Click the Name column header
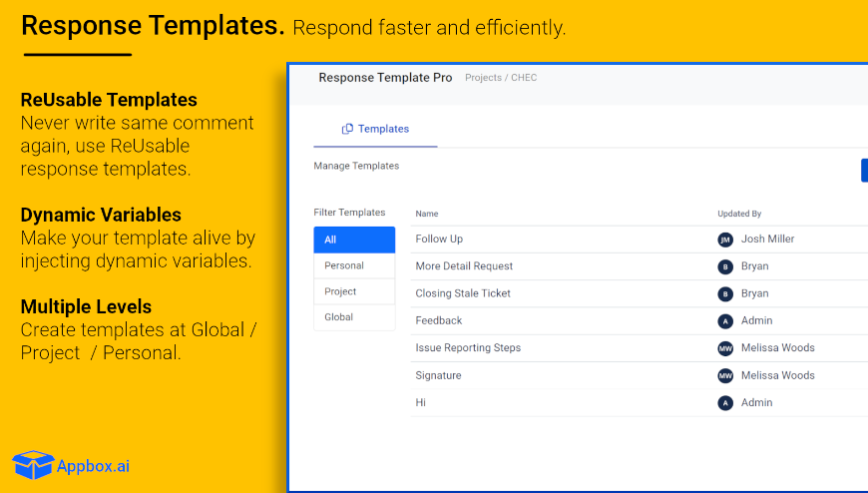The image size is (868, 493). tap(427, 214)
